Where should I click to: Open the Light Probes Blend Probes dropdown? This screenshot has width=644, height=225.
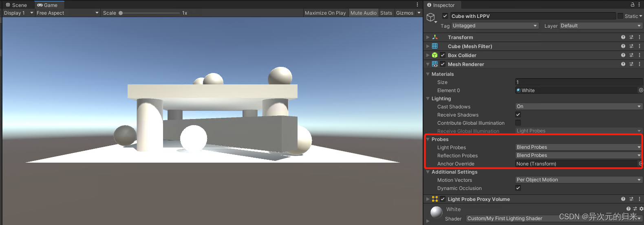coord(579,147)
